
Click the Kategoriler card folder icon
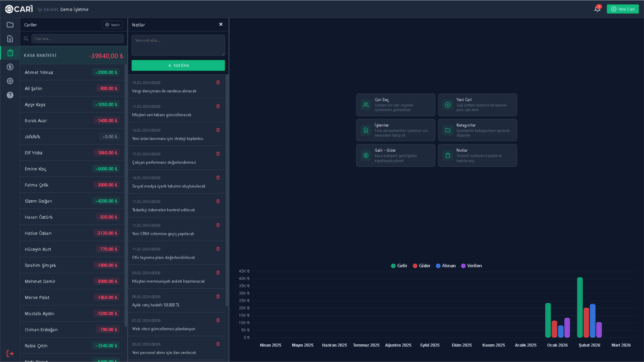[448, 130]
